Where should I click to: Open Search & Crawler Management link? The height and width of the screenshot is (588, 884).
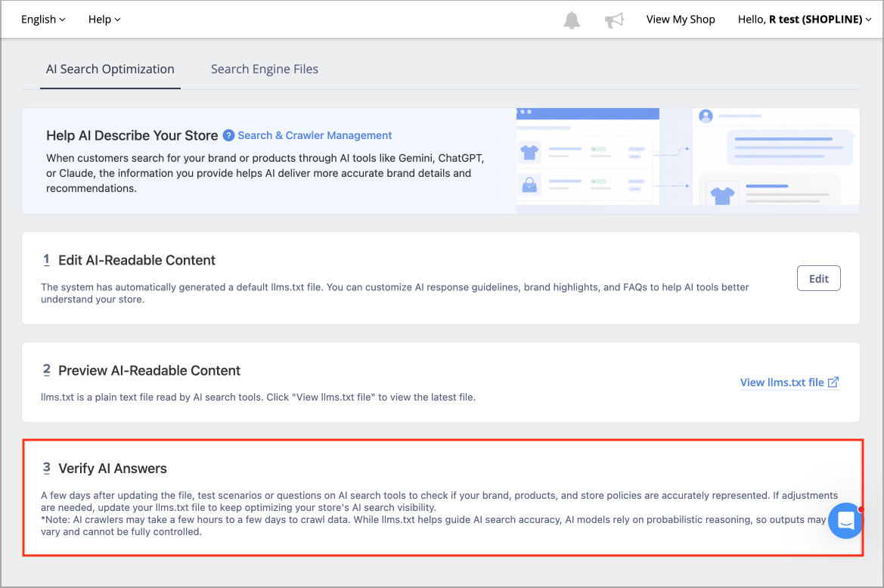(315, 135)
